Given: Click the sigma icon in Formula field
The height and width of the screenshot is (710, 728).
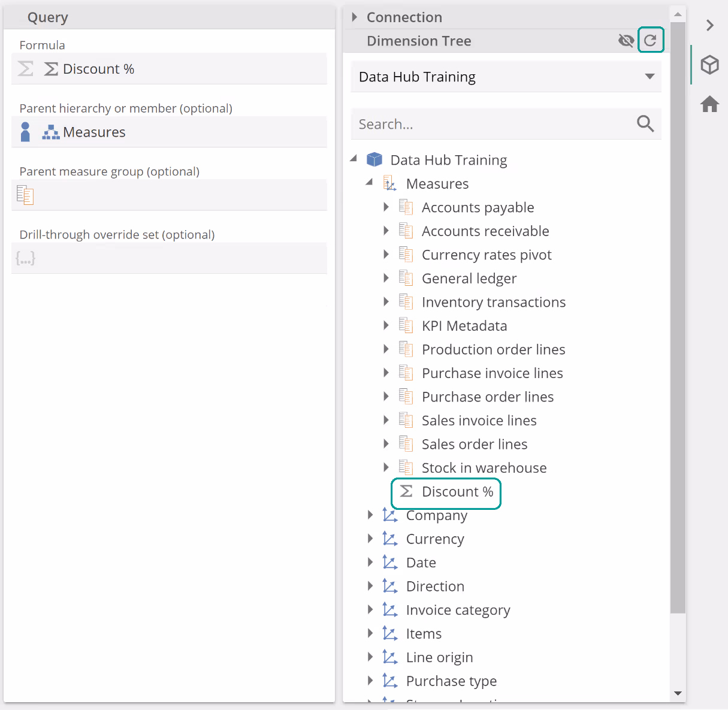Looking at the screenshot, I should coord(25,69).
